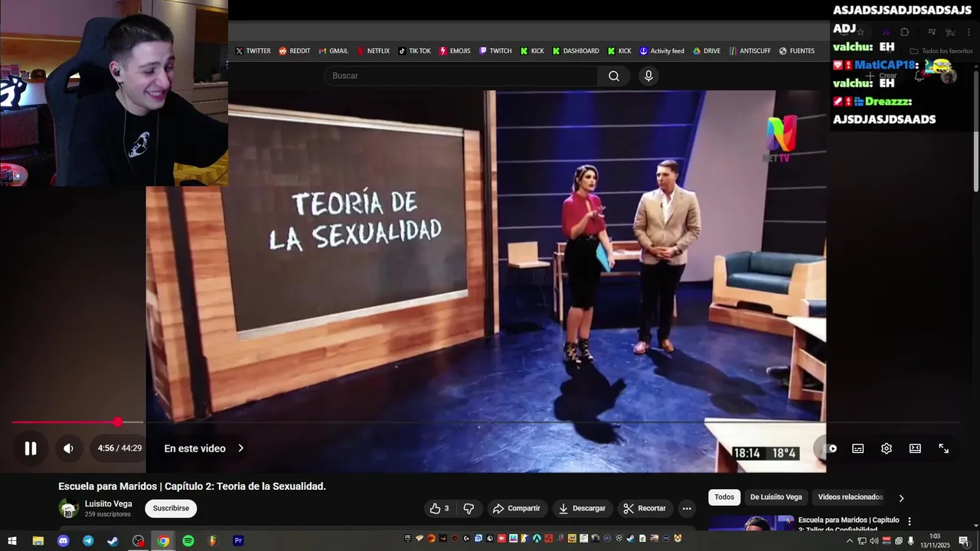Open the TWITCH bookmark

(x=495, y=51)
